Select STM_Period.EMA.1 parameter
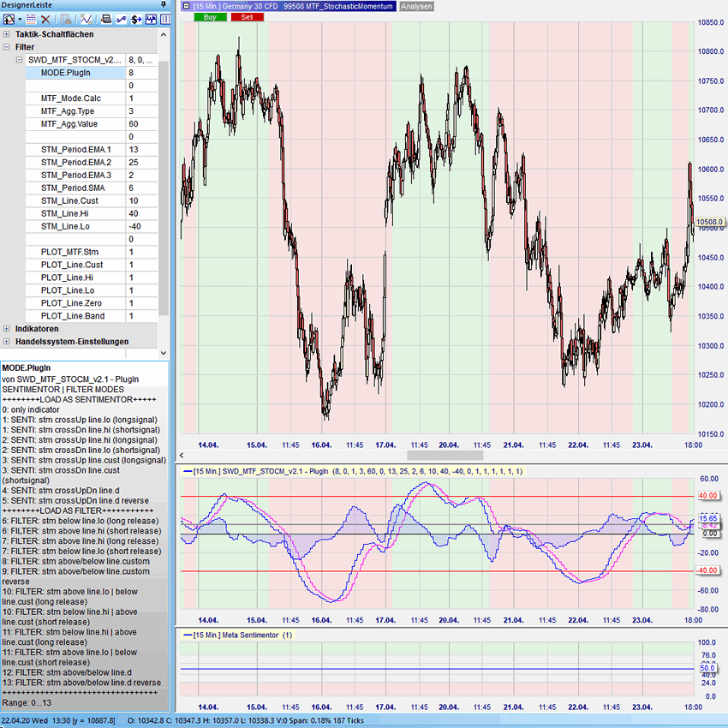Screen dimensions: 728x728 [x=75, y=150]
